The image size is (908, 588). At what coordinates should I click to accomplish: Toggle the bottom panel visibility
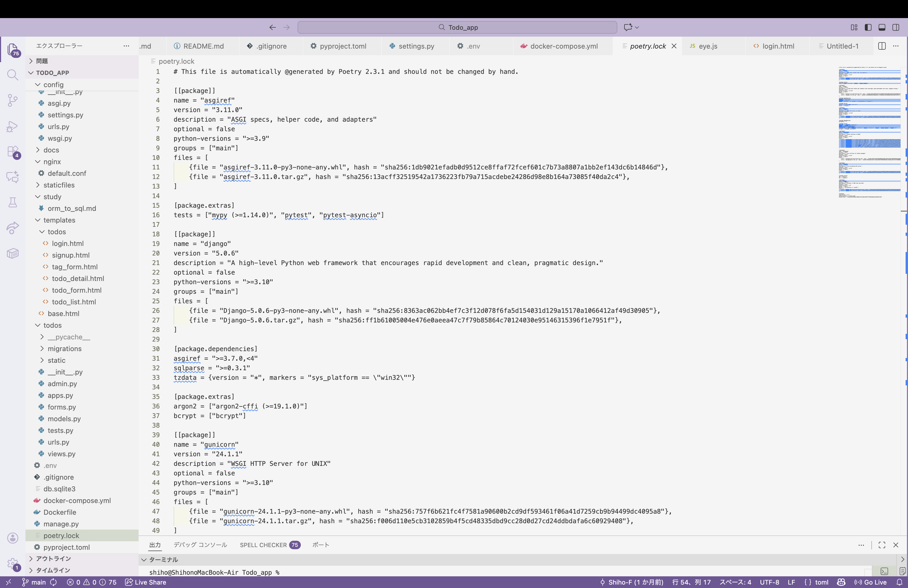point(882,27)
